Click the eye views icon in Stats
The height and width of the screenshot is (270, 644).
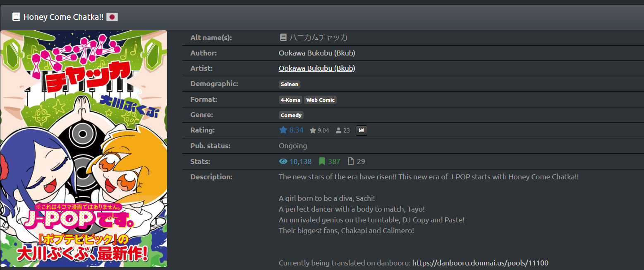tap(283, 162)
